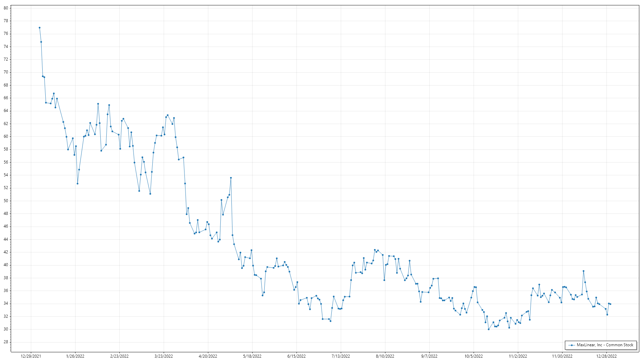Image resolution: width=644 pixels, height=362 pixels.
Task: Click the final data point at the series end
Action: 610,304
